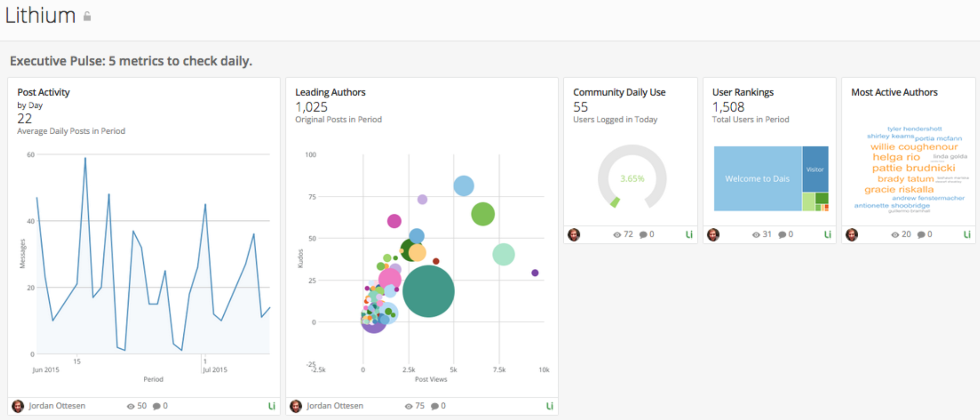Screen dimensions: 980x420
Task: Click the views eye icon on Leading Authors card
Action: tap(408, 406)
